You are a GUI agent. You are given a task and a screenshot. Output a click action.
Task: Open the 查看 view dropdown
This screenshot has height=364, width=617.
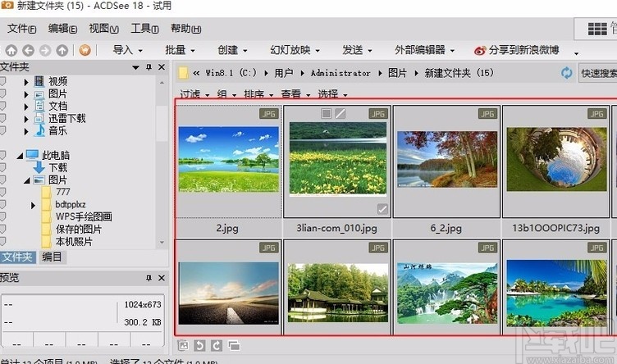(x=295, y=94)
